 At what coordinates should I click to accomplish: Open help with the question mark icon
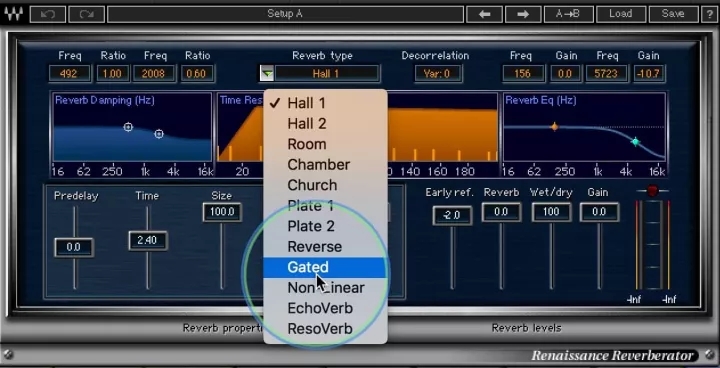pos(710,14)
